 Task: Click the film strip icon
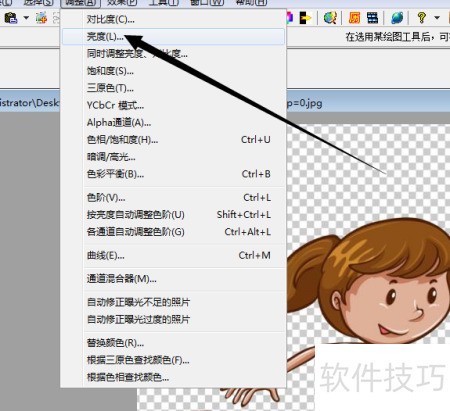click(372, 18)
